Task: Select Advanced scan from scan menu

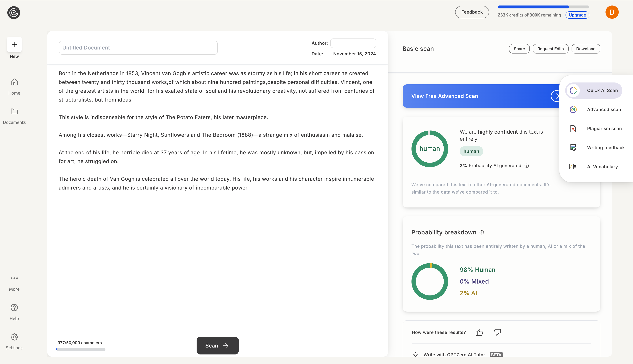Action: pyautogui.click(x=595, y=109)
